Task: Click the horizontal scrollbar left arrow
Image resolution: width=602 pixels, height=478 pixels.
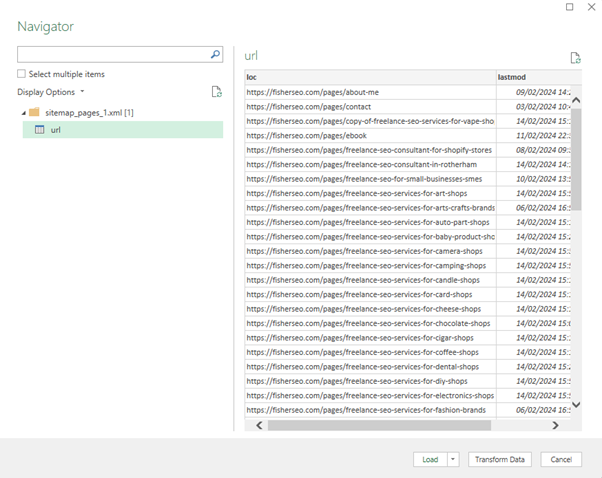Action: (x=260, y=425)
